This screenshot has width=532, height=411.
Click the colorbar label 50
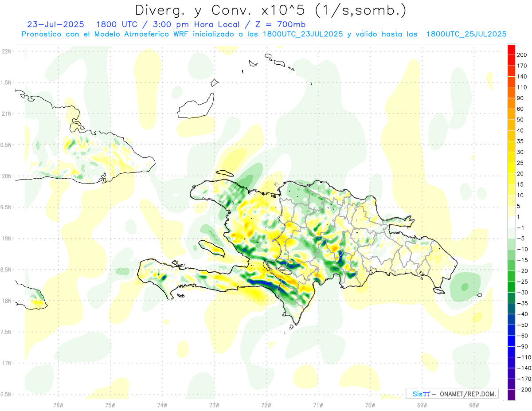point(520,120)
